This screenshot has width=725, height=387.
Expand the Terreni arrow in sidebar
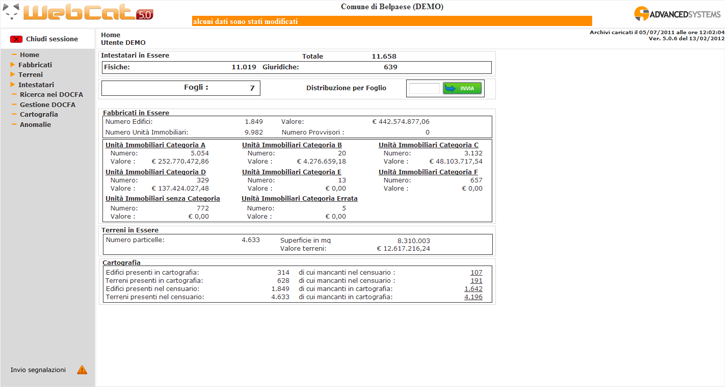12,74
